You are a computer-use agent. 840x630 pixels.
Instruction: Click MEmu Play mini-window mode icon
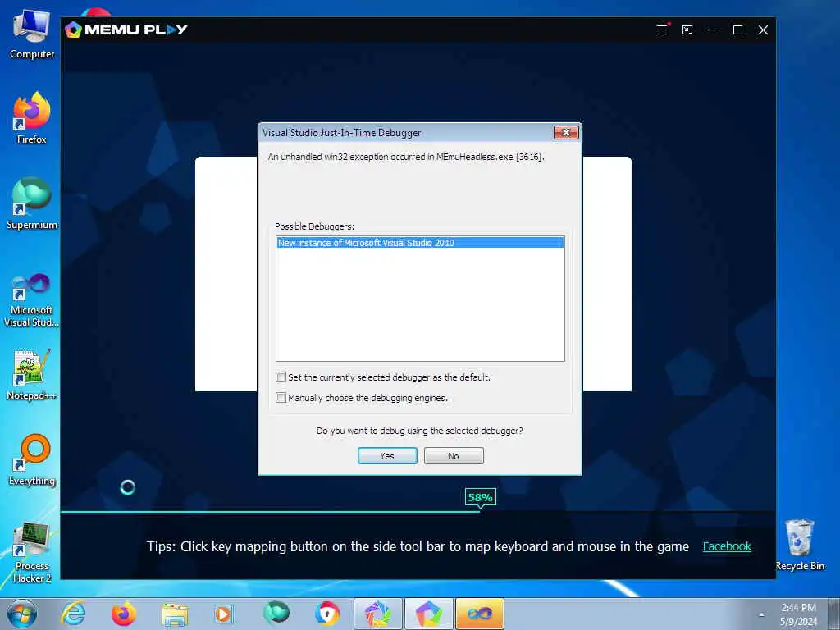pyautogui.click(x=687, y=30)
